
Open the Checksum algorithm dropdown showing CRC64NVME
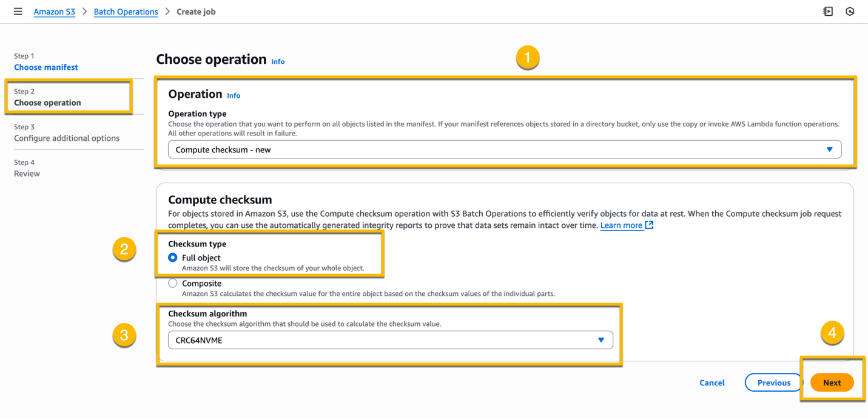[x=391, y=340]
